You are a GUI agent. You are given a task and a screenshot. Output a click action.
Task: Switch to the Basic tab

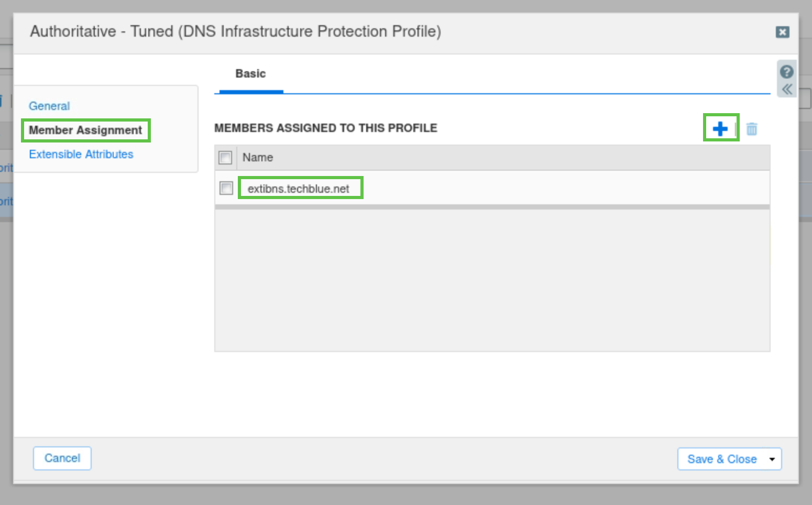click(x=250, y=74)
